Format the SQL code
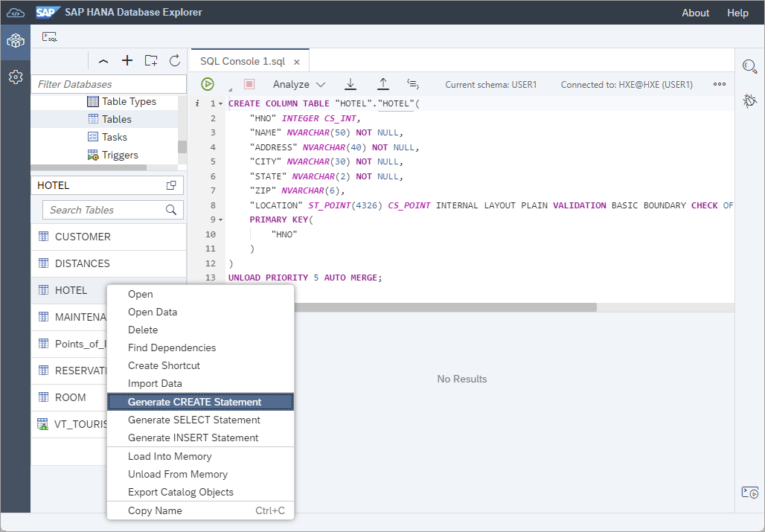Image resolution: width=765 pixels, height=532 pixels. pos(413,84)
